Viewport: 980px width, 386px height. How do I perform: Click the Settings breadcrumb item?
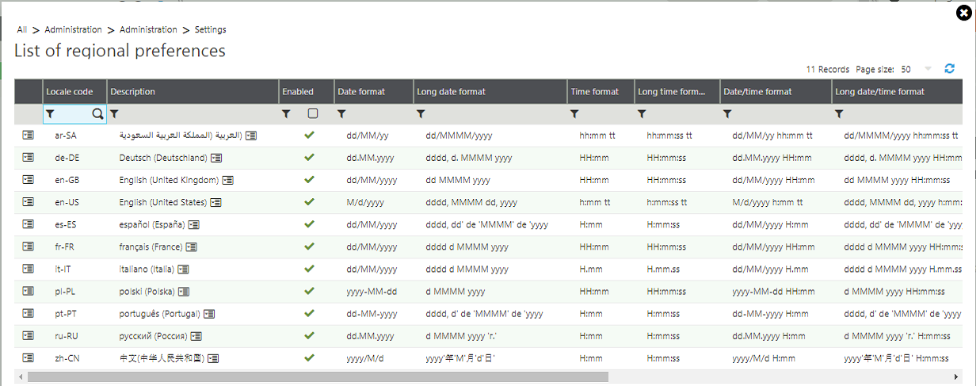coord(210,30)
